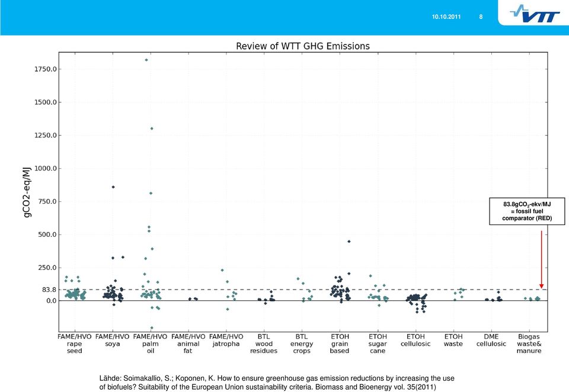Click the fossil fuel comparator (RED) annotation box

[527, 211]
